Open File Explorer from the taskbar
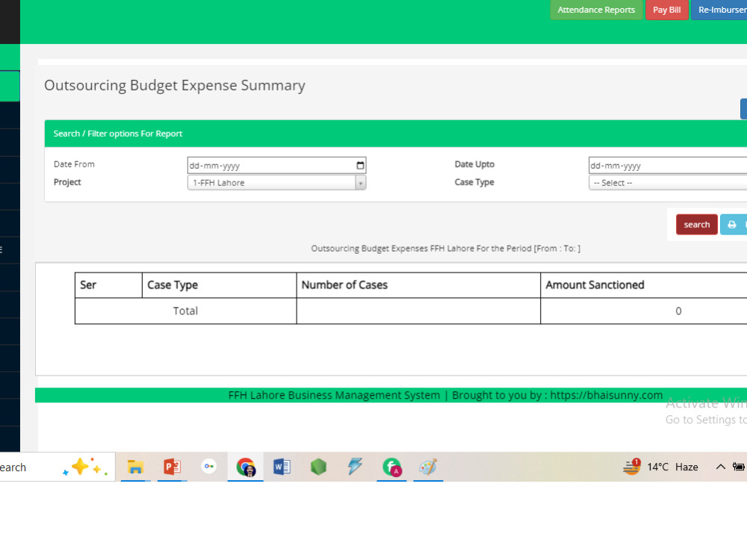The height and width of the screenshot is (560, 747). 135,467
